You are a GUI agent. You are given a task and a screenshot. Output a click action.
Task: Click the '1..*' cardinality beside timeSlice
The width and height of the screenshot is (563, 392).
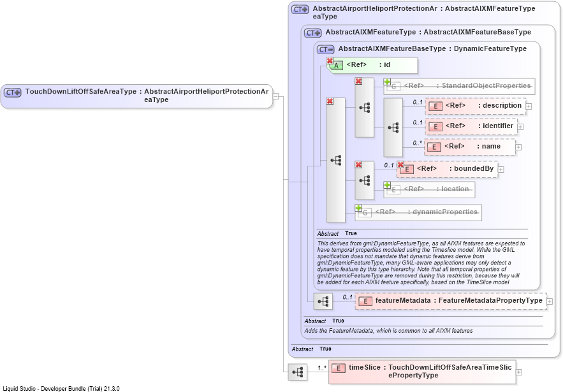[322, 368]
